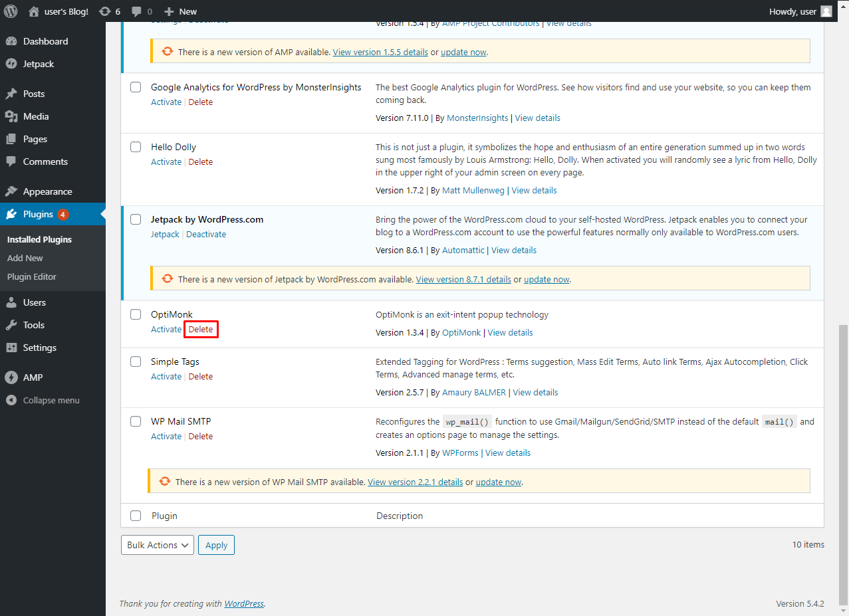The width and height of the screenshot is (849, 616).
Task: Click the WordPress logo in admin bar
Action: (x=11, y=11)
